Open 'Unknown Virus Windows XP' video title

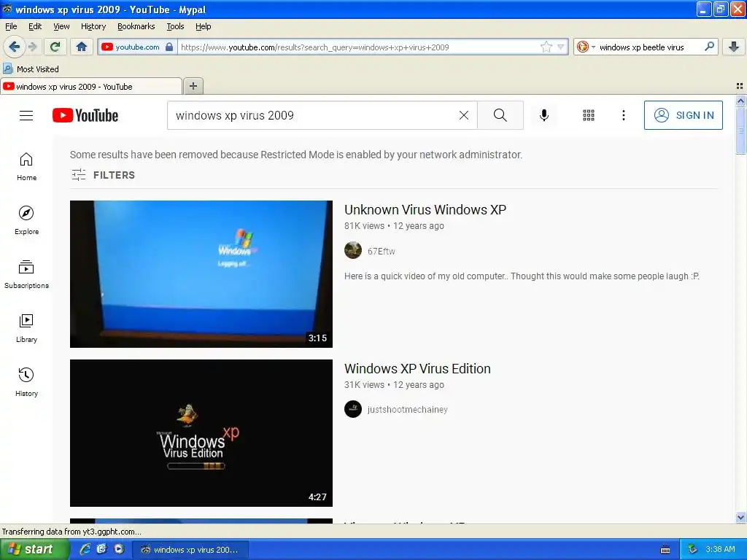425,209
